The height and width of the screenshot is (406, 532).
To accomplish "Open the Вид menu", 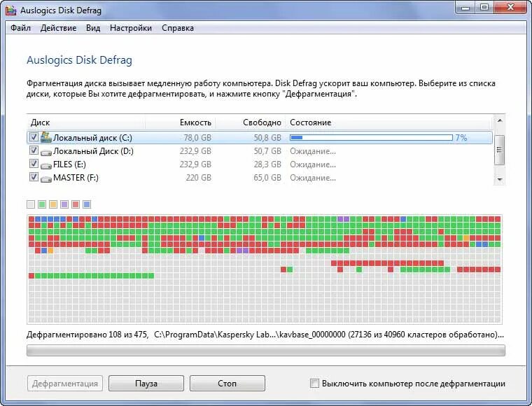I will click(x=93, y=28).
